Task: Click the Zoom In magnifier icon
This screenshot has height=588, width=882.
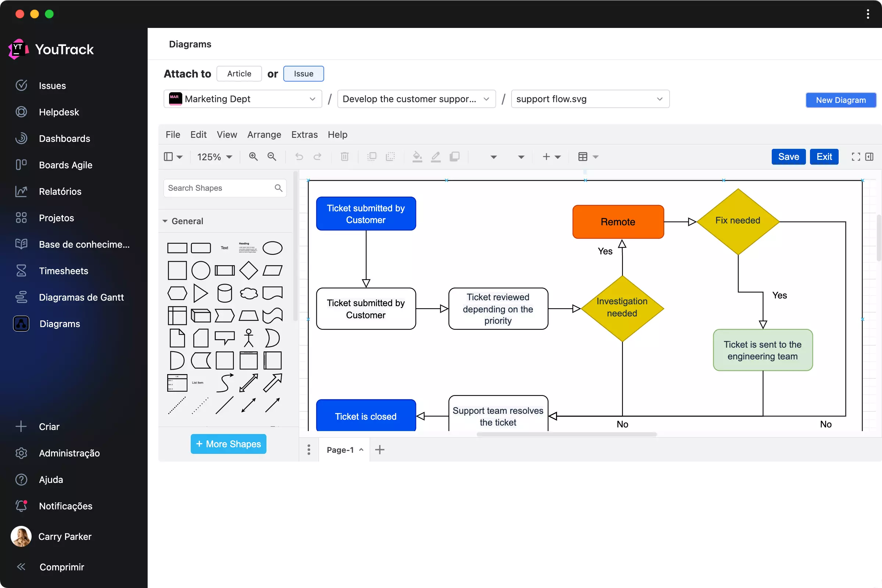Action: [x=254, y=157]
